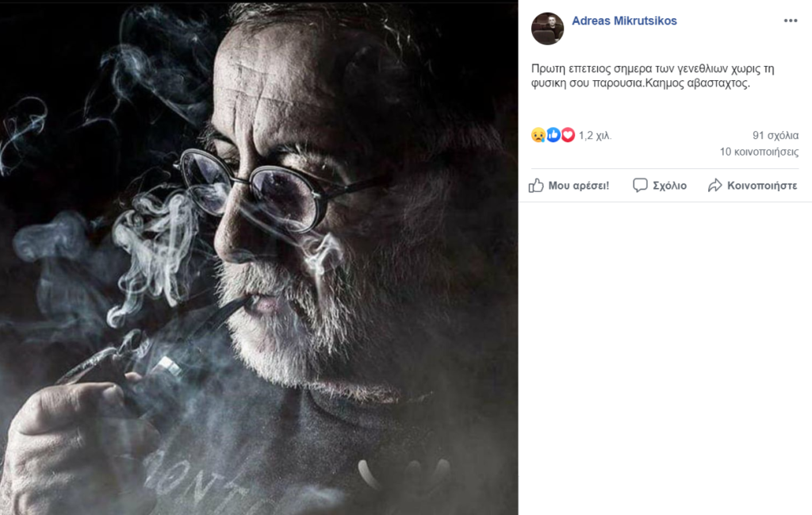The image size is (812, 515).
Task: Expand the '91 σχόλια' comments list
Action: [x=776, y=135]
